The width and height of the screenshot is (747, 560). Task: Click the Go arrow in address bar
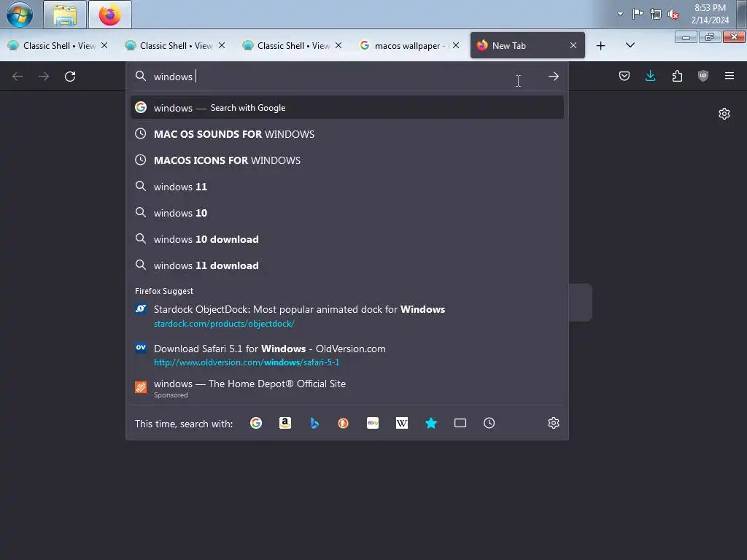(x=553, y=76)
